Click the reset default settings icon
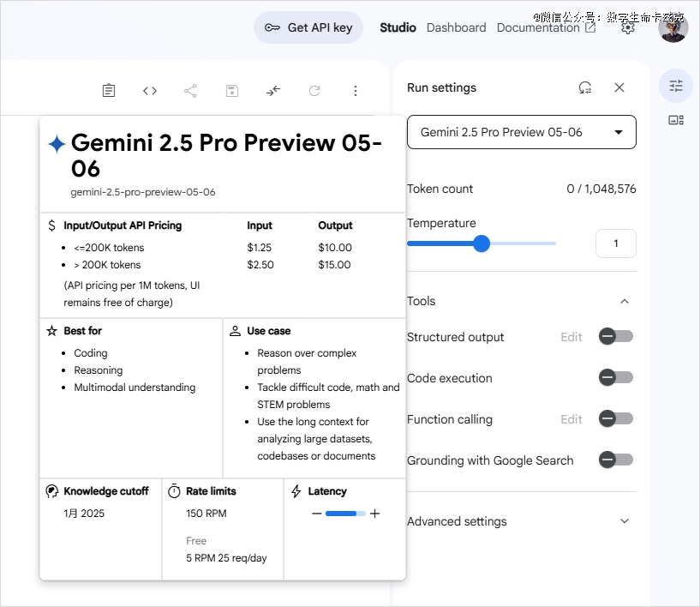The width and height of the screenshot is (700, 607). point(585,87)
